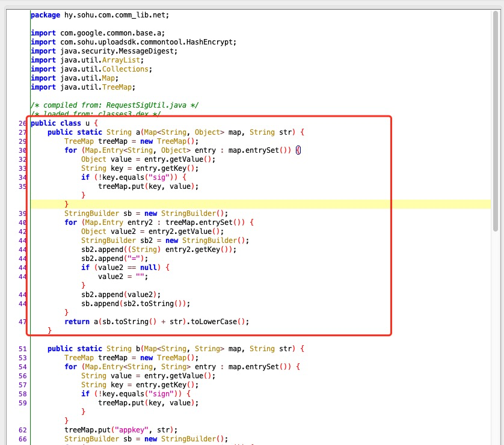504x445 pixels.
Task: Click line number 66 in the gutter
Action: (22, 439)
